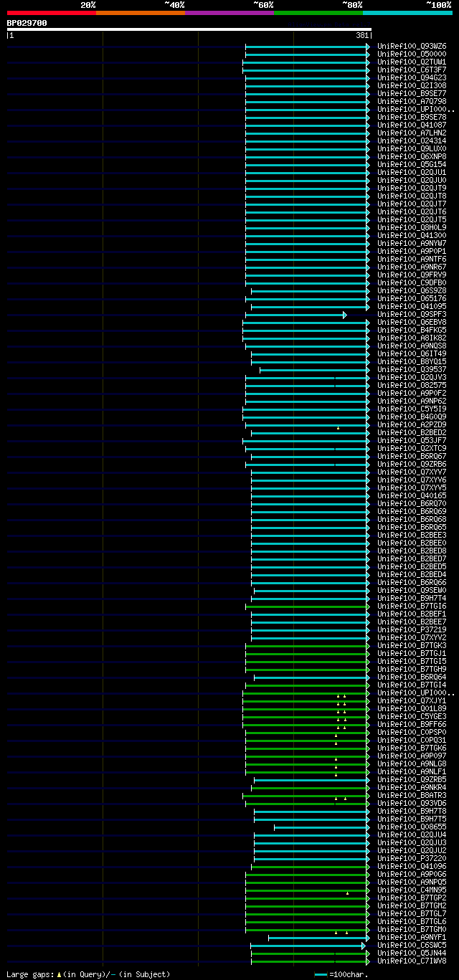Click the white query sequence ruler bar
The height and width of the screenshot is (980, 459).
[189, 29]
